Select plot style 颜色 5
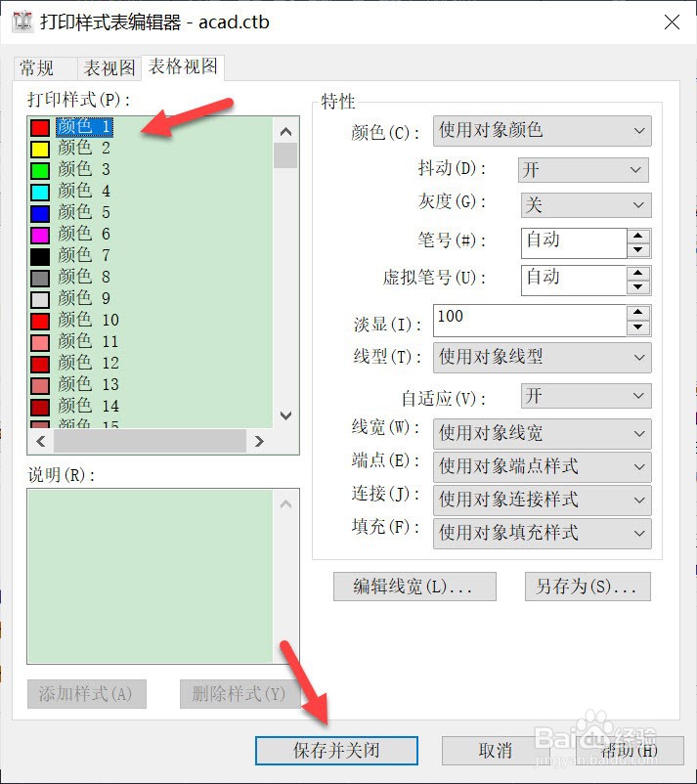This screenshot has width=697, height=784. 83,212
